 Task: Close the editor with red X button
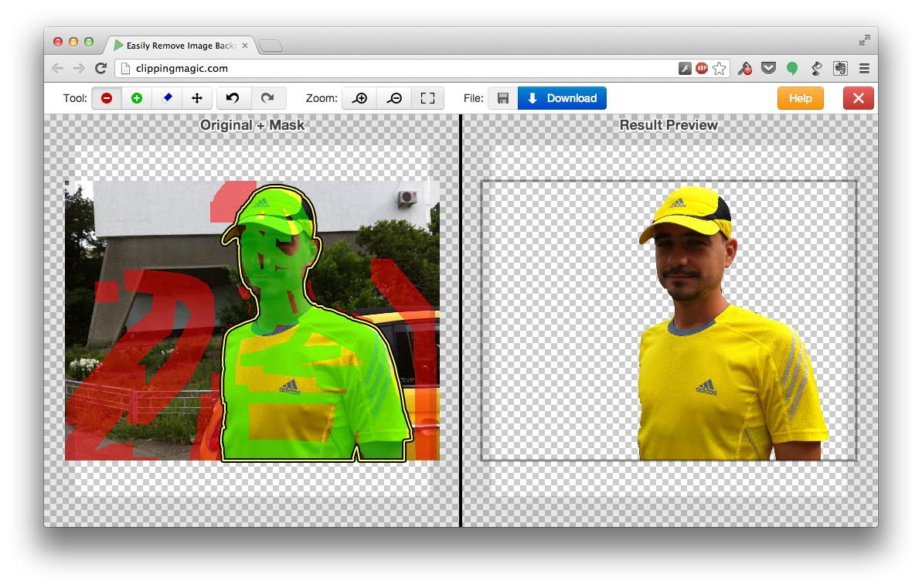(x=859, y=98)
